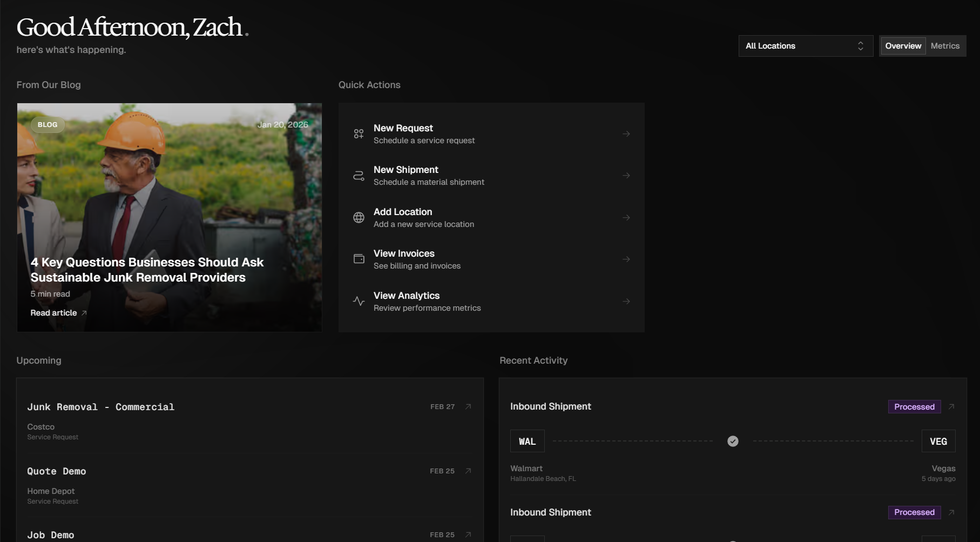
Task: Switch to the Metrics tab
Action: point(945,46)
